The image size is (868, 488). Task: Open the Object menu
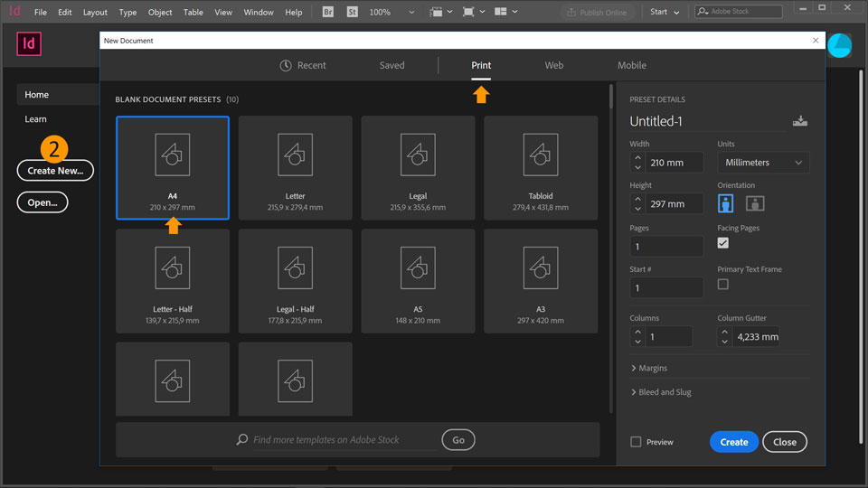160,12
